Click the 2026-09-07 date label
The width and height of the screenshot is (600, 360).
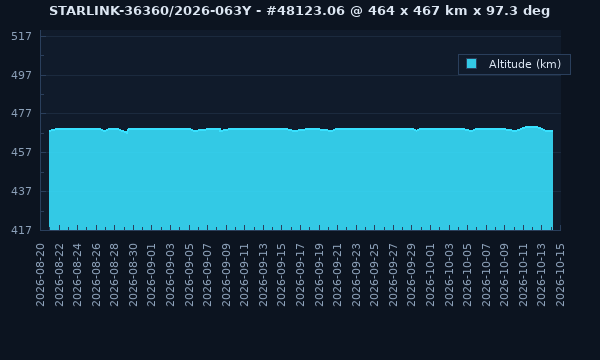tap(207, 275)
